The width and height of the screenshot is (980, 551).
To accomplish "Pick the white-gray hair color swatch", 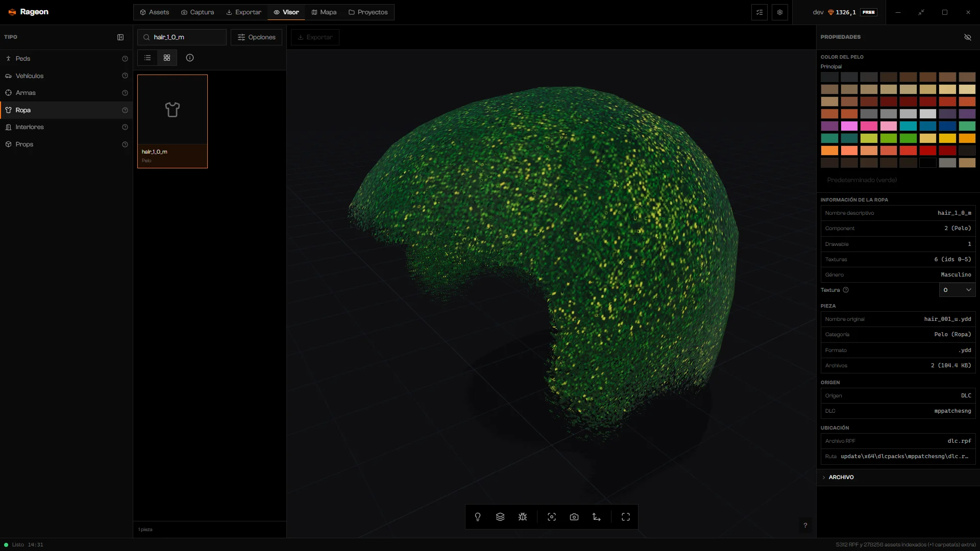I will pyautogui.click(x=928, y=114).
